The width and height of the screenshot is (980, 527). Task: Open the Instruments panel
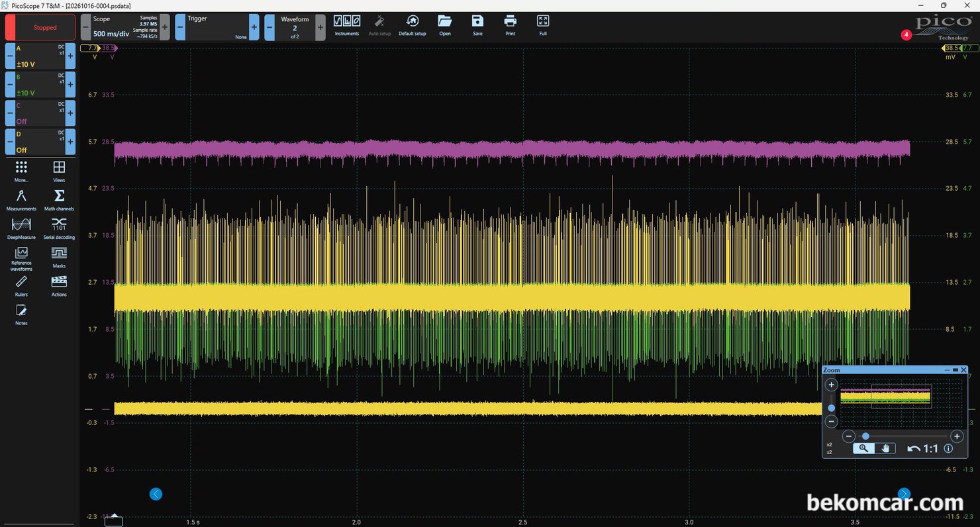(347, 25)
